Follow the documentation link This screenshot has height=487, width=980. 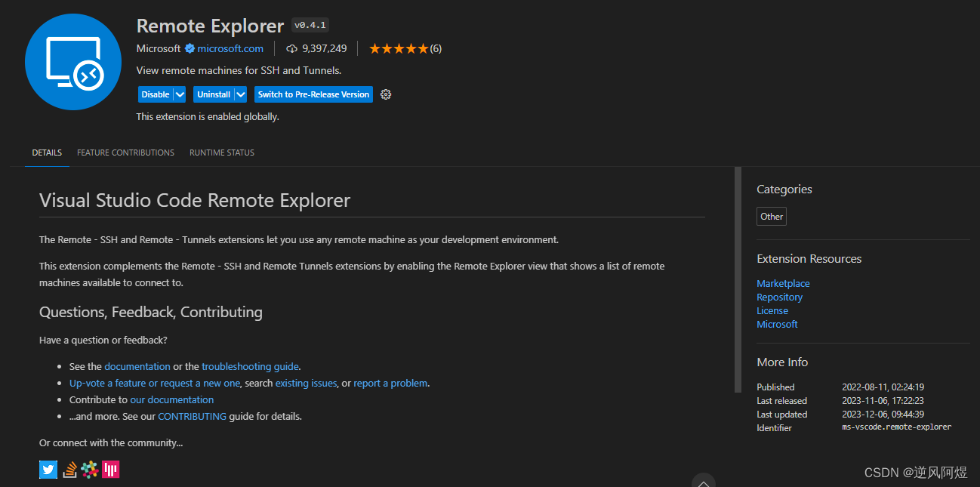point(137,366)
